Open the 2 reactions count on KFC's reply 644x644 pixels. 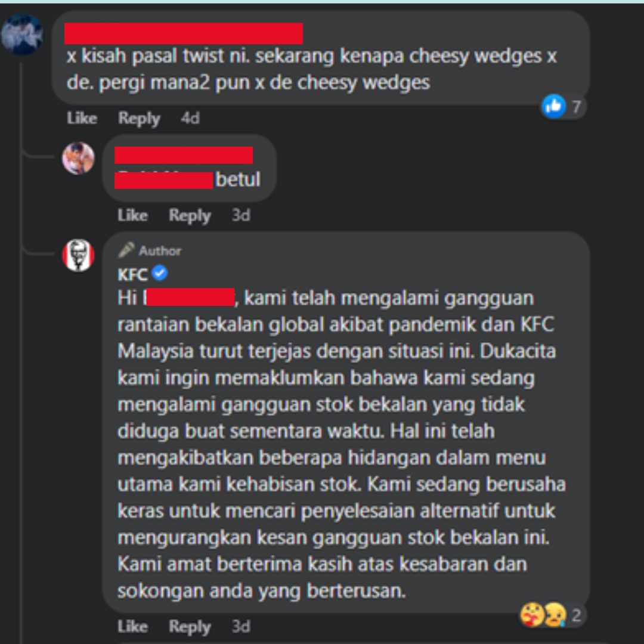[576, 615]
